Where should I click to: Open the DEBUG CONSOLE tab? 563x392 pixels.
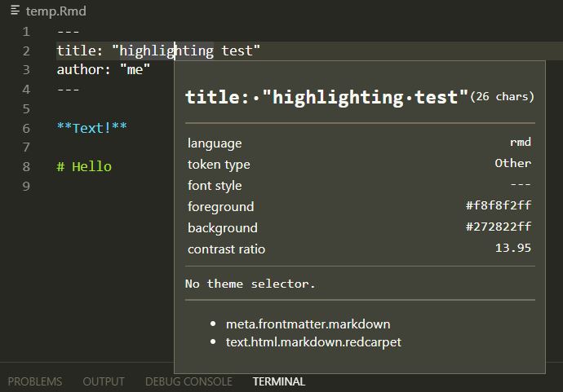coord(188,381)
